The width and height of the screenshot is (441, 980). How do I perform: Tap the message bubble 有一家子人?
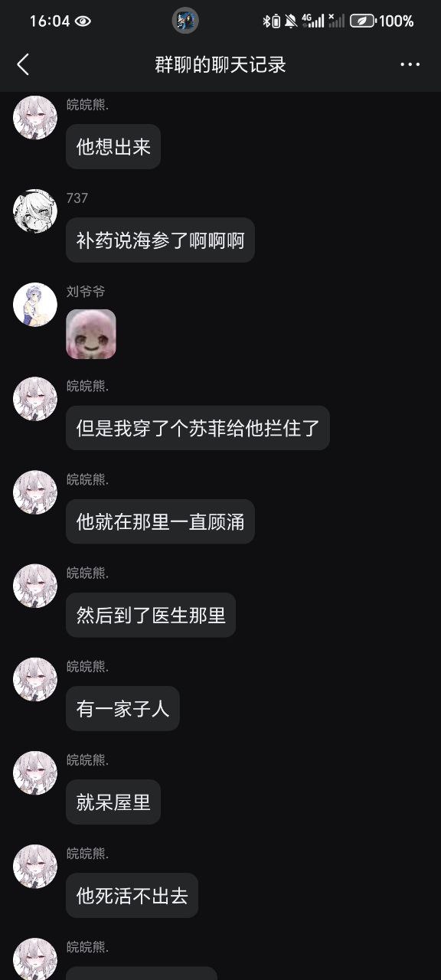tap(122, 708)
